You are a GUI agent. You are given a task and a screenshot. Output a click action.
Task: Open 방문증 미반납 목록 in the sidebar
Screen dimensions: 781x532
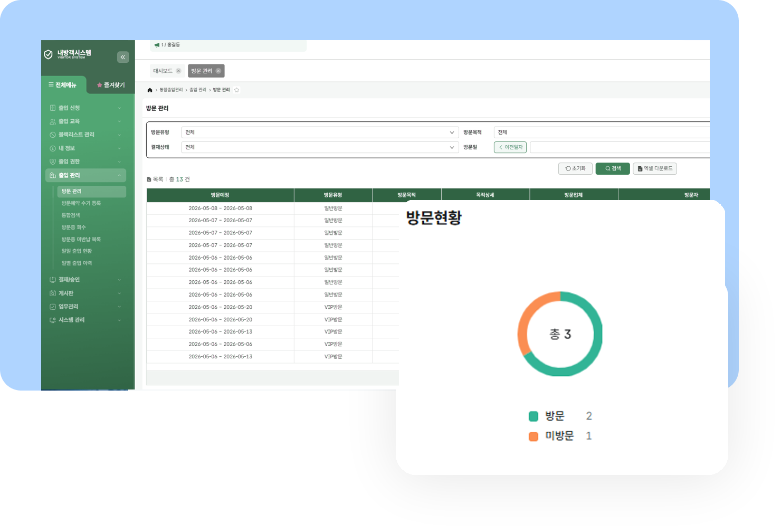click(81, 240)
